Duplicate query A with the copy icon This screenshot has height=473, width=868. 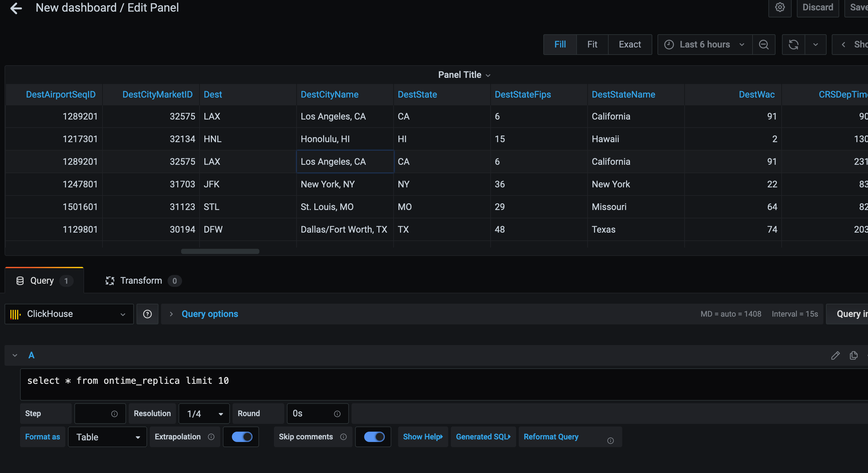(853, 355)
